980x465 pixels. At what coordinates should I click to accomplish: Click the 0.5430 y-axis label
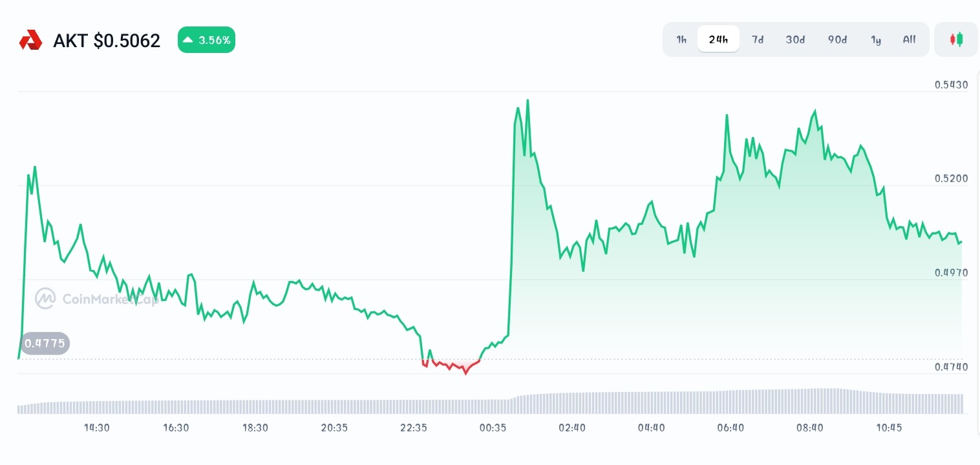[x=951, y=85]
